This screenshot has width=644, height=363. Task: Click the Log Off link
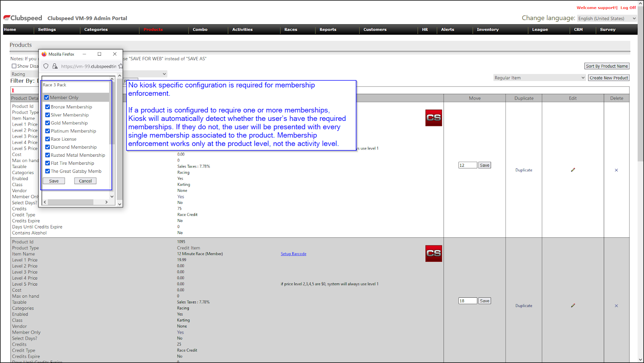(628, 8)
